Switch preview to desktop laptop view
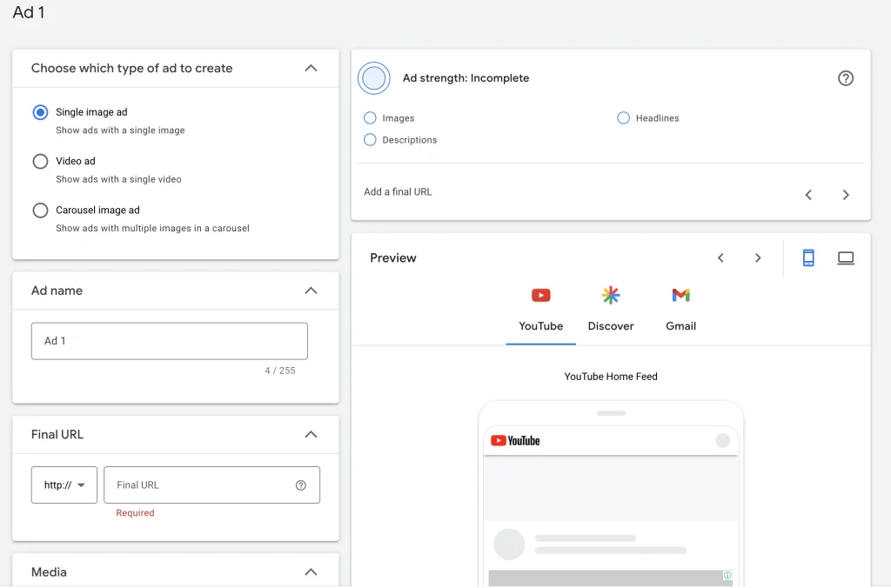891x588 pixels. pos(846,258)
